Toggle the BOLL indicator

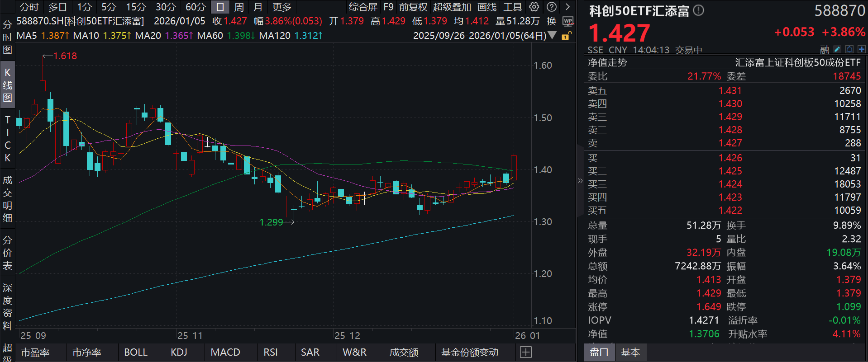pyautogui.click(x=136, y=352)
